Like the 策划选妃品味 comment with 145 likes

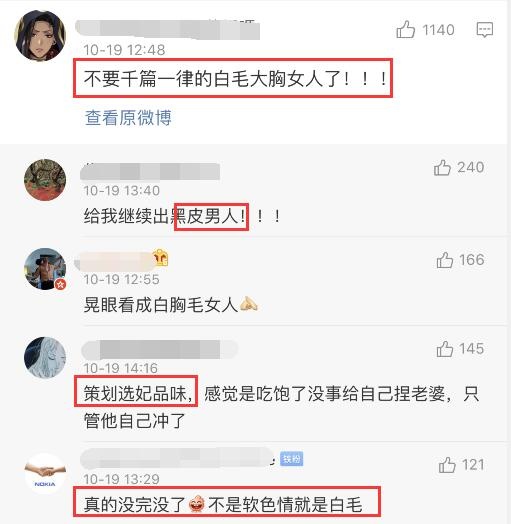(x=444, y=349)
